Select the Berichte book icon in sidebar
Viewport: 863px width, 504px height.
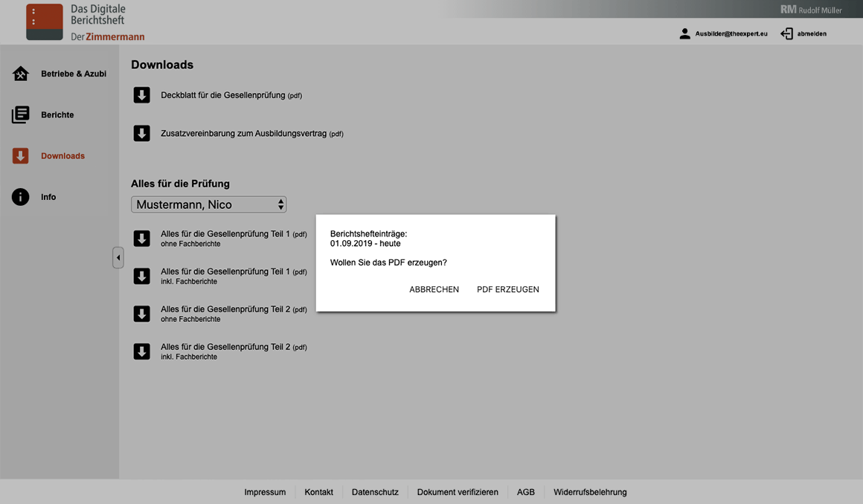coord(20,114)
